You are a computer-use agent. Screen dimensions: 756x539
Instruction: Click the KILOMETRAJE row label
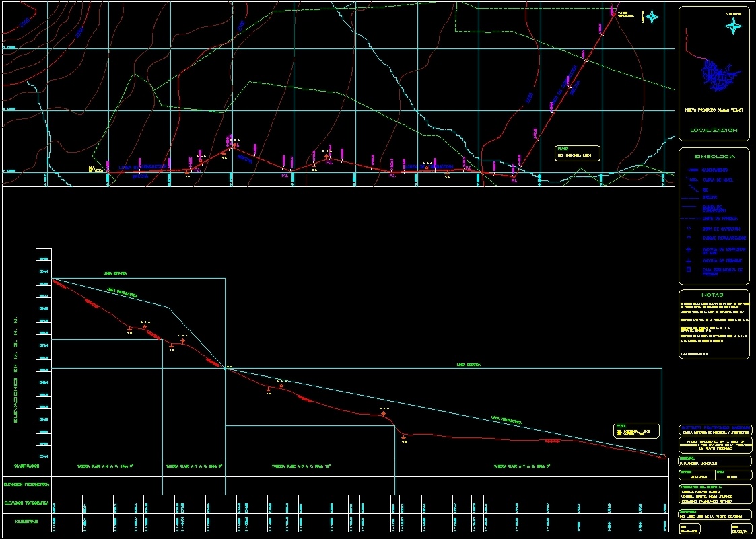tap(26, 521)
